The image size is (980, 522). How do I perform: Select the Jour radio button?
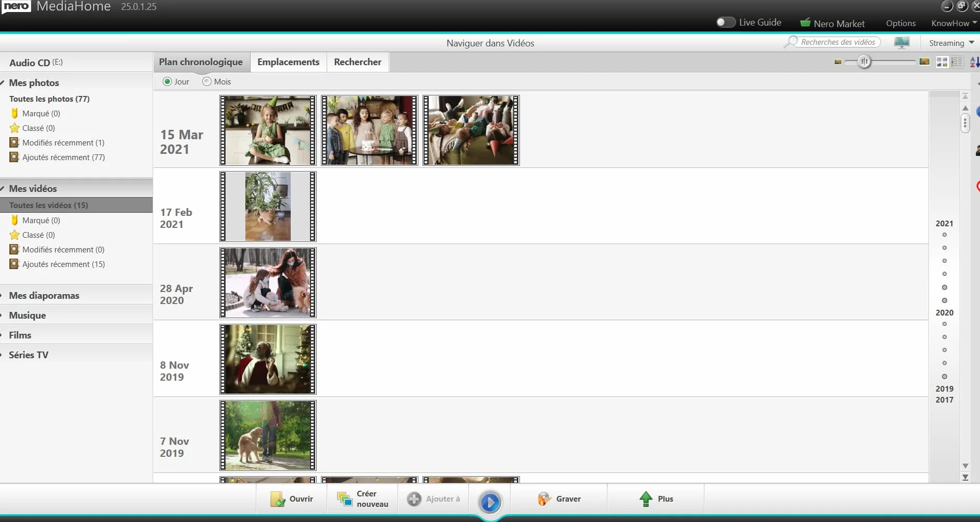pyautogui.click(x=167, y=81)
